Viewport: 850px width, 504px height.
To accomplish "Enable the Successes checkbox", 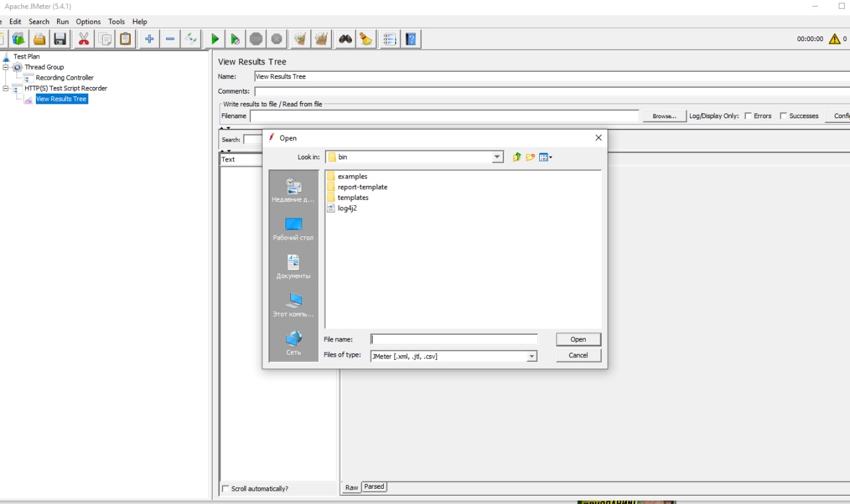I will click(784, 116).
